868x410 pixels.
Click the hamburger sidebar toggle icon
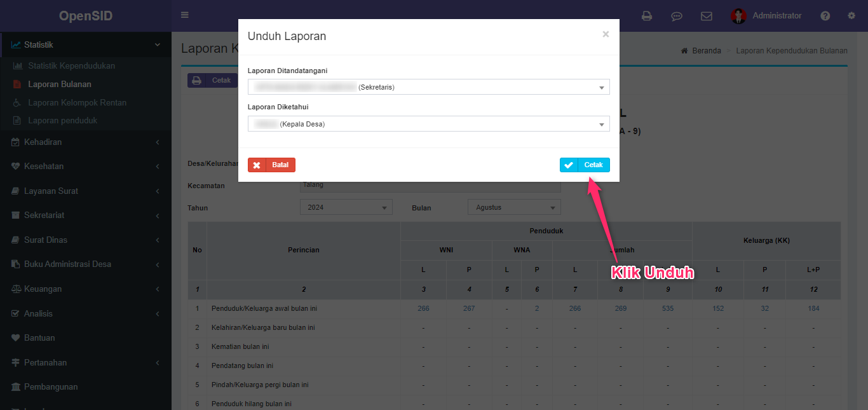[185, 15]
